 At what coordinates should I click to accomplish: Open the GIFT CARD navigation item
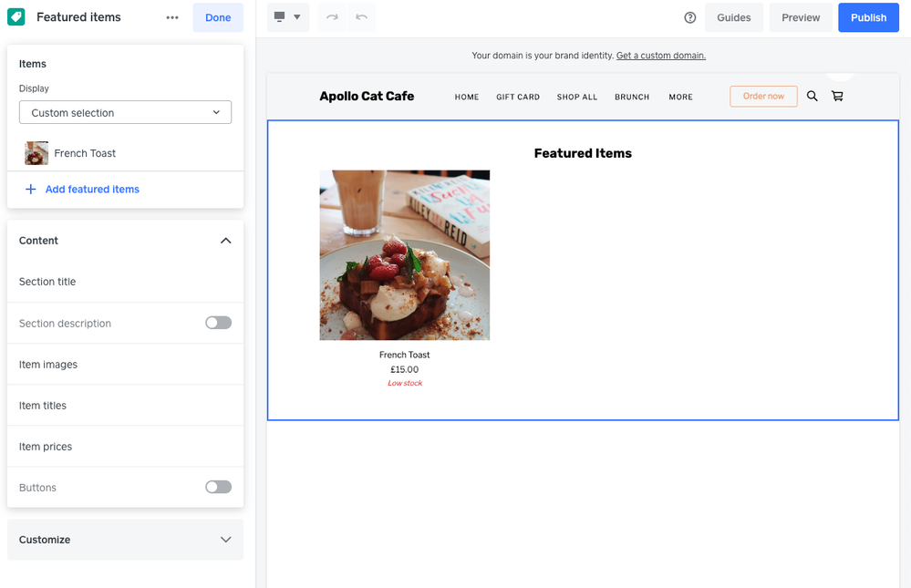[518, 97]
